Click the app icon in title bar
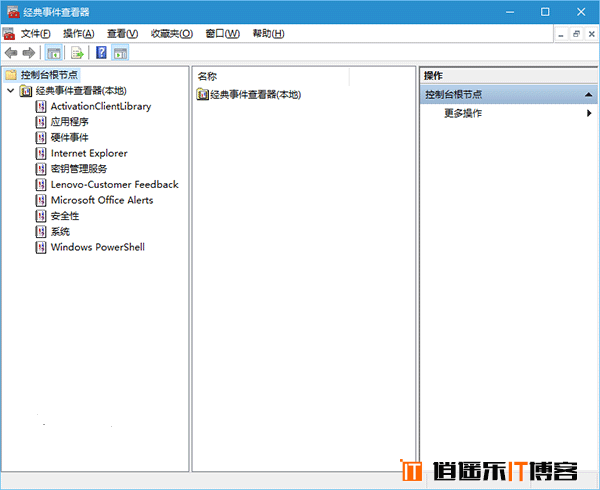Image resolution: width=600 pixels, height=490 pixels. tap(13, 12)
